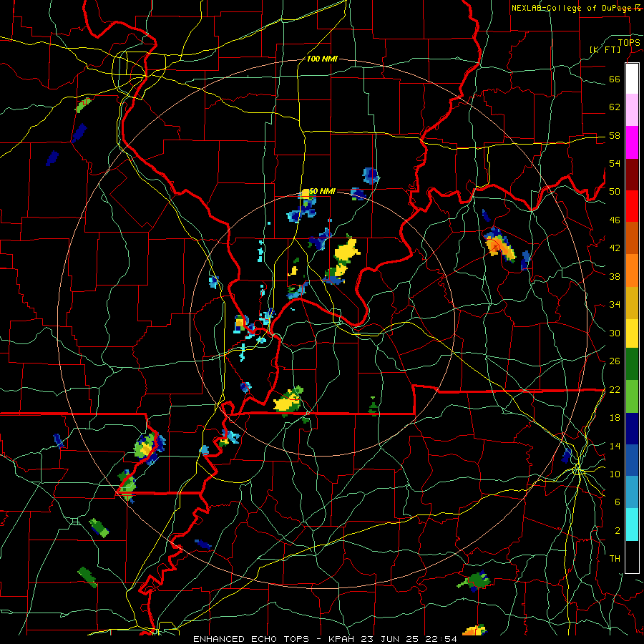This screenshot has height=644, width=644.
Task: Pick the cyan swatch near legend bottom
Action: [x=632, y=525]
